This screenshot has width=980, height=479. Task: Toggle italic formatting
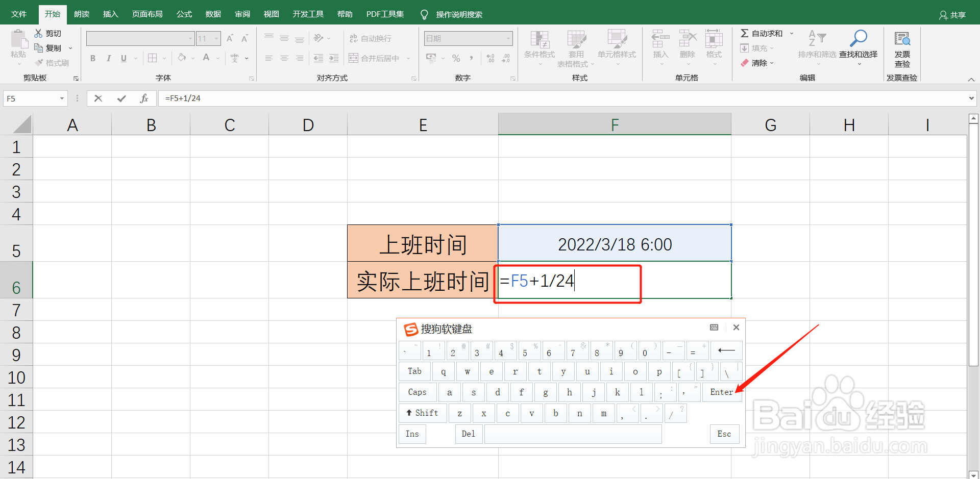(108, 58)
